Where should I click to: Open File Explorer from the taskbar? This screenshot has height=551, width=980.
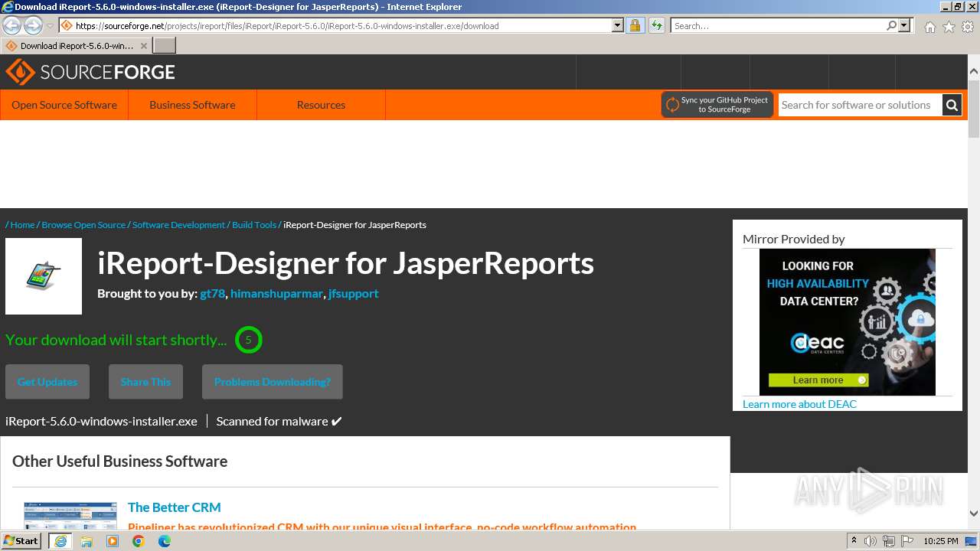(x=87, y=541)
